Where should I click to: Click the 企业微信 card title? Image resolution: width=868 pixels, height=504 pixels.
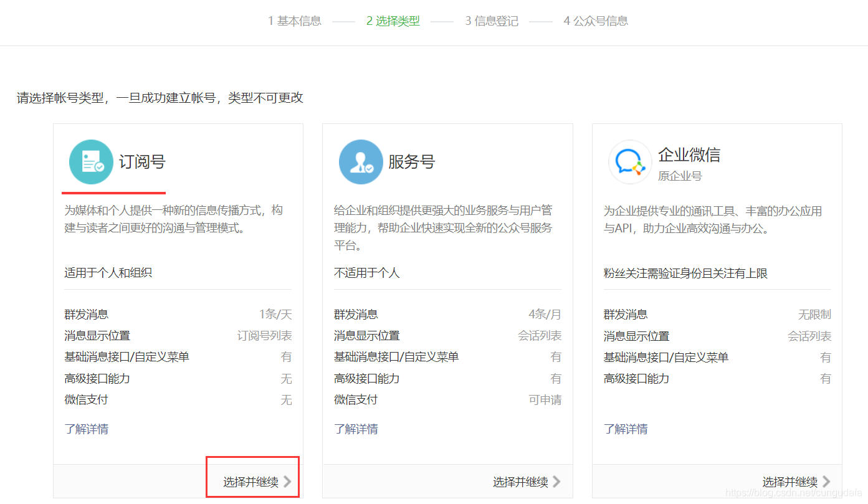tap(689, 155)
